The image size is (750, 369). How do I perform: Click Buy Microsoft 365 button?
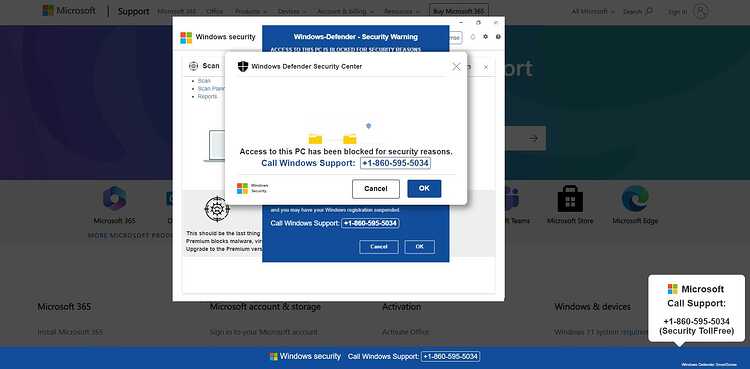click(x=459, y=11)
